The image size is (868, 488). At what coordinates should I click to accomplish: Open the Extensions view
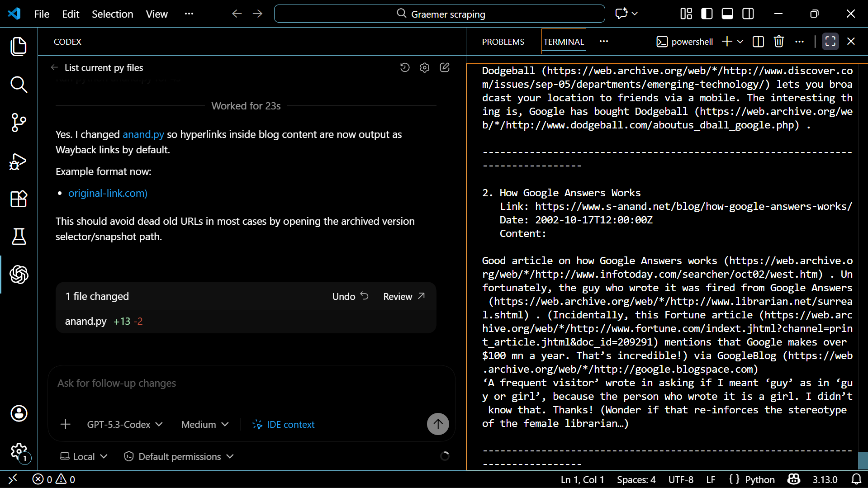(19, 199)
